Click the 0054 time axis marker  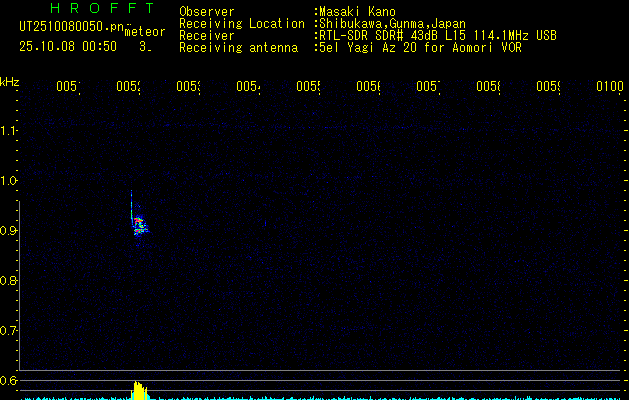[x=248, y=87]
